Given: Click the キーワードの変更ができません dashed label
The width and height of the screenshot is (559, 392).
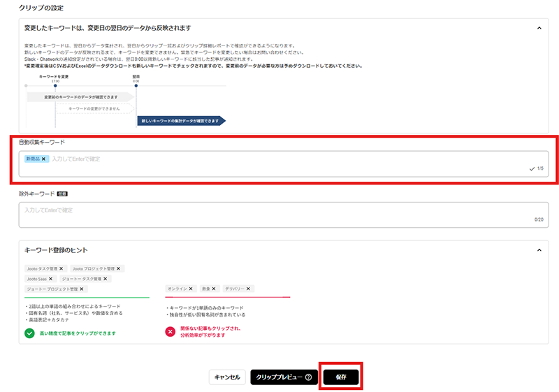Looking at the screenshot, I should tap(94, 108).
